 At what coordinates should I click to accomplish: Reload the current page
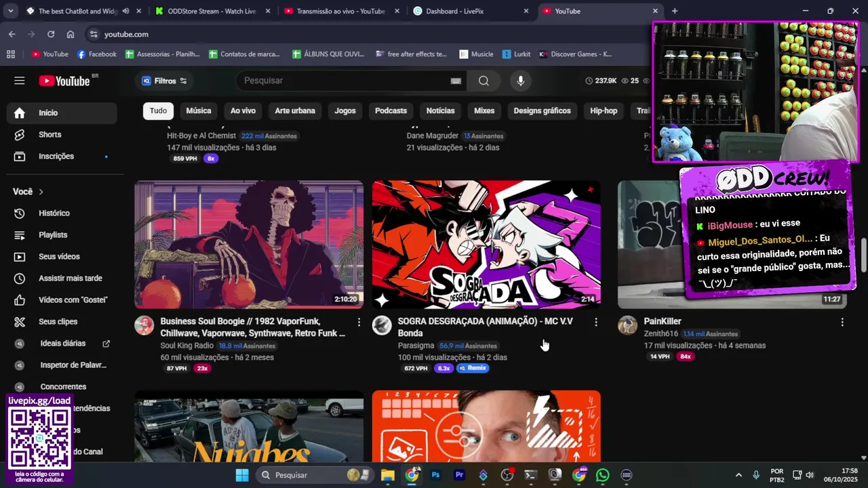point(51,34)
